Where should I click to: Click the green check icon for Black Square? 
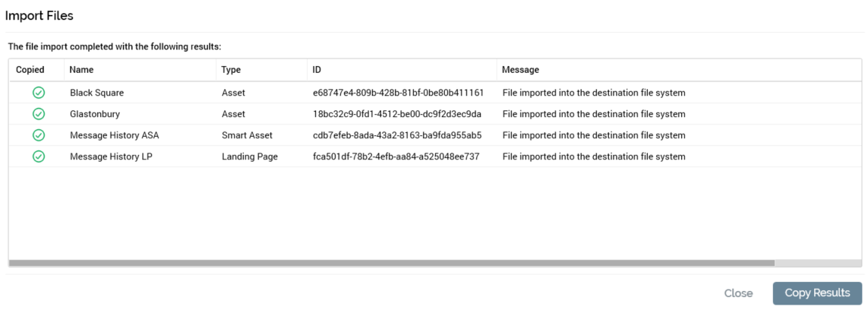[38, 93]
